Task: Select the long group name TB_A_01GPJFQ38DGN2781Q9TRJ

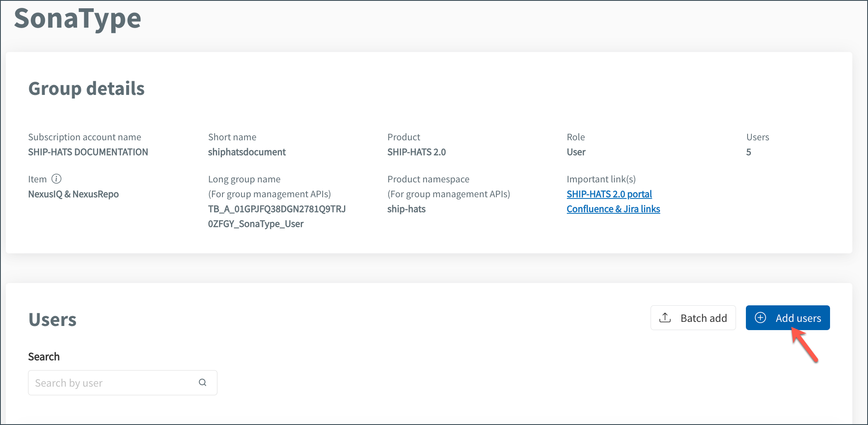Action: [277, 209]
